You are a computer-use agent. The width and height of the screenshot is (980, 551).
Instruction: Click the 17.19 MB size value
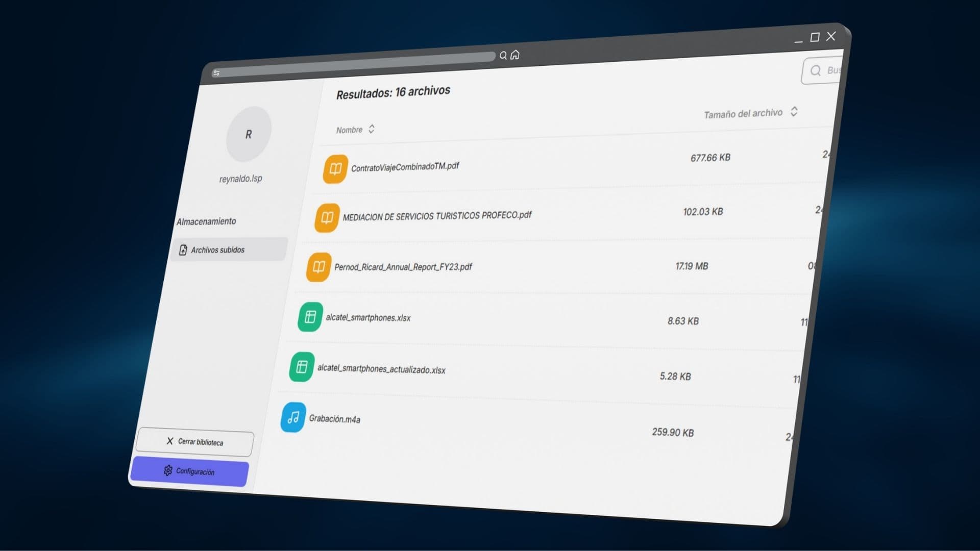coord(692,266)
